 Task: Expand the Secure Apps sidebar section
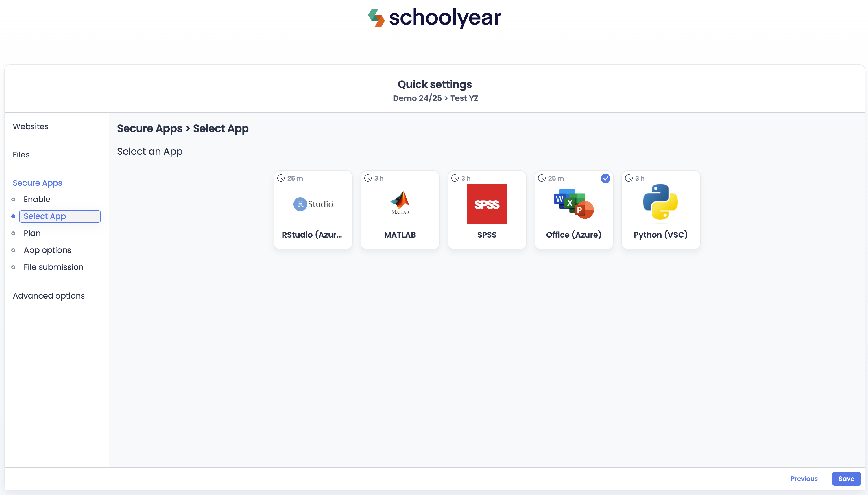37,183
